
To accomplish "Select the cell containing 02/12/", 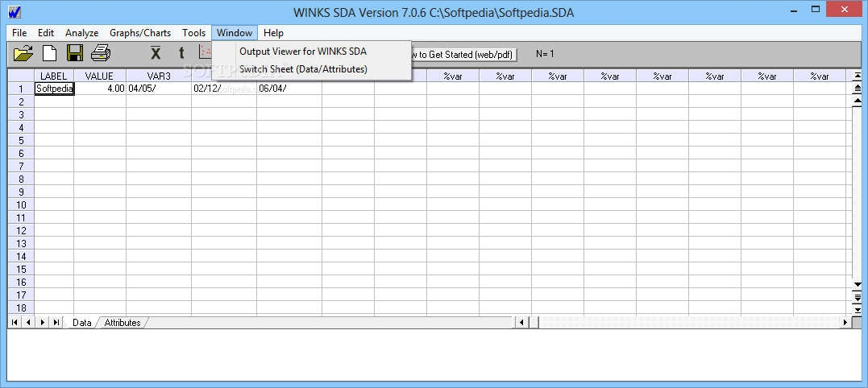I will pos(224,89).
